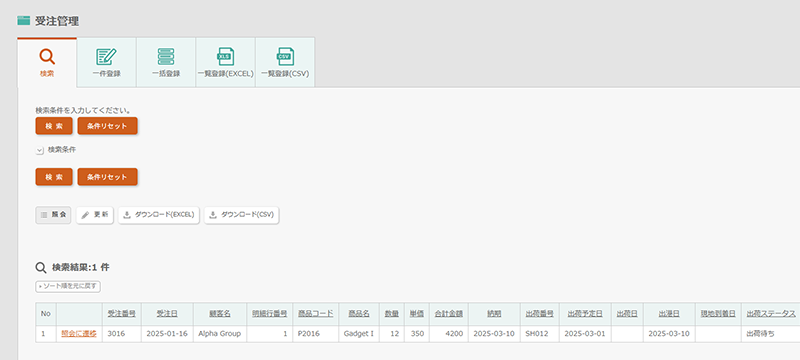Select the 一括登録 stacked list icon
The image size is (800, 360).
coord(166,57)
